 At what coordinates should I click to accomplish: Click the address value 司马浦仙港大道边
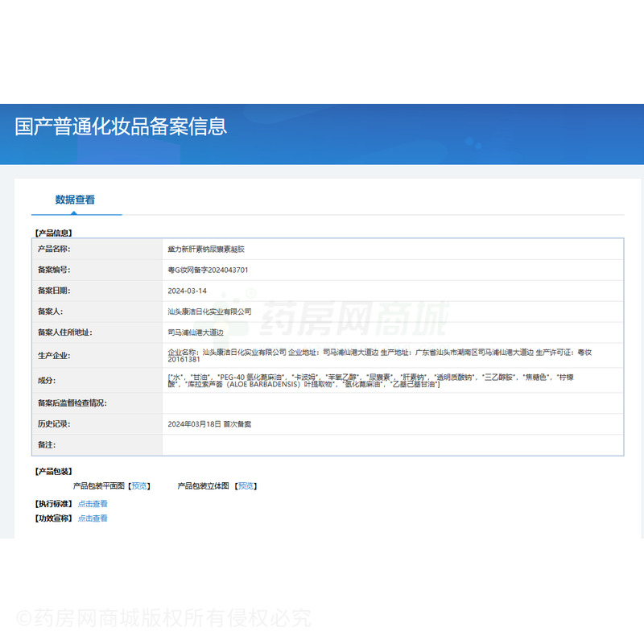tap(194, 332)
